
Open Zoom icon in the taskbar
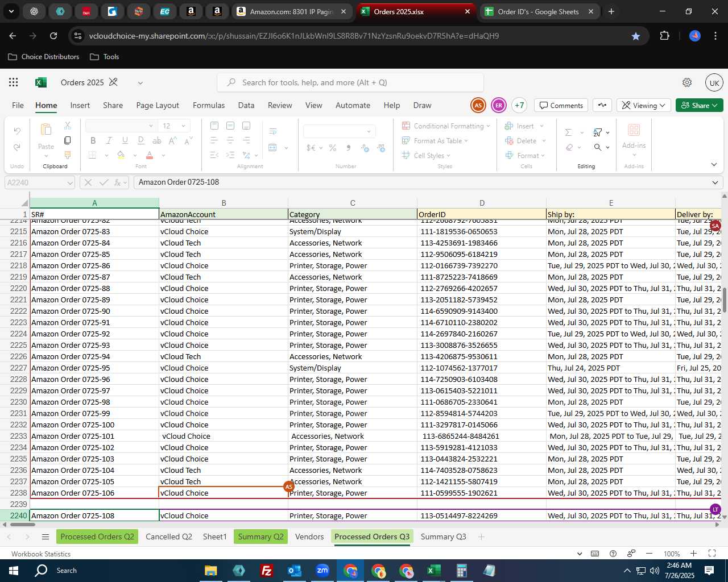click(x=322, y=571)
